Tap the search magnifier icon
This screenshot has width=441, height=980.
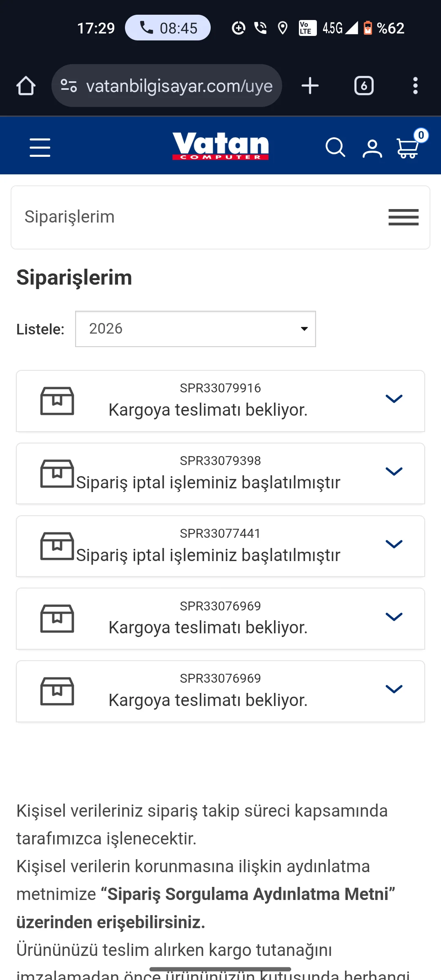[335, 147]
